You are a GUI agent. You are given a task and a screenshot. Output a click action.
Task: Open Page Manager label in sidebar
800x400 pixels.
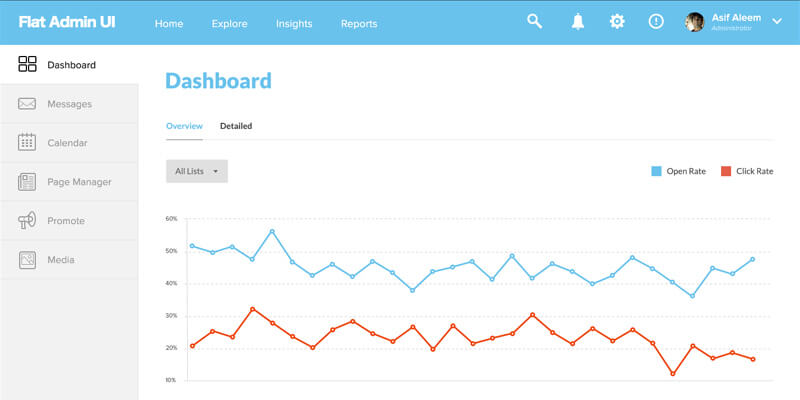tap(79, 182)
